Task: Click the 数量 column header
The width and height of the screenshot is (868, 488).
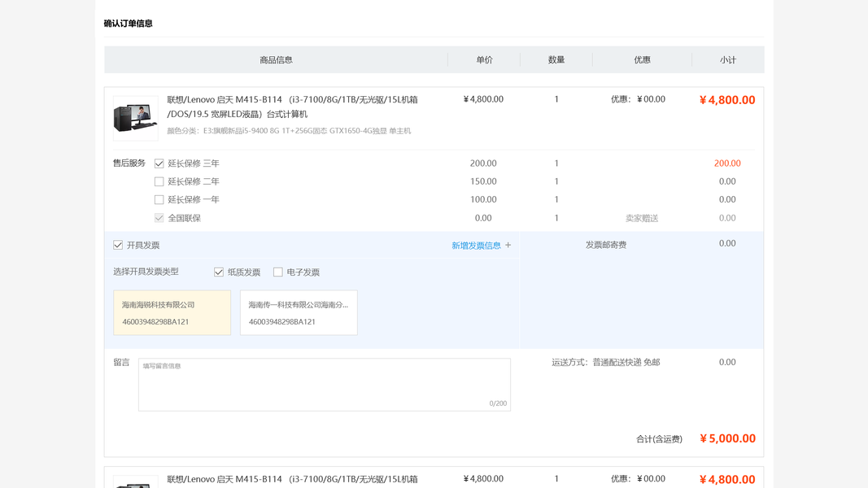Action: [x=556, y=59]
